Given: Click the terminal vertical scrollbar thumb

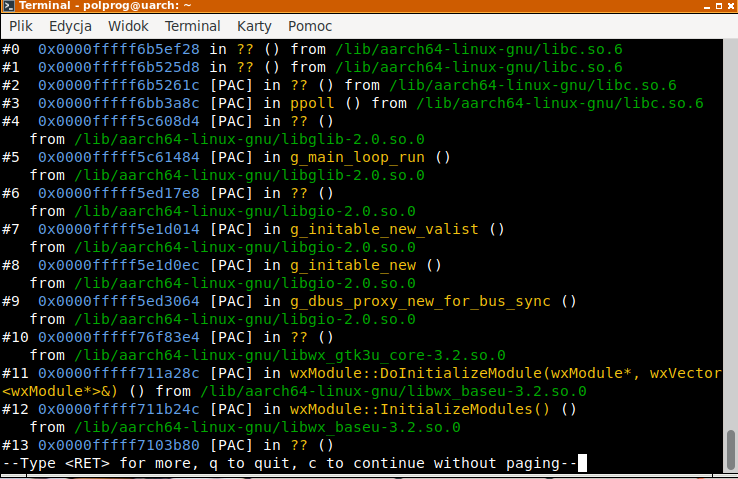Looking at the screenshot, I should [x=730, y=450].
